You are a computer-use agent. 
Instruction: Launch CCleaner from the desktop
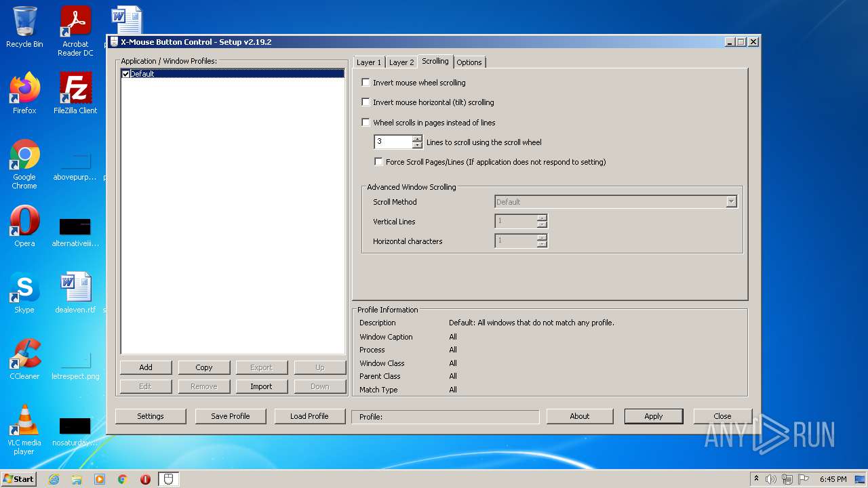(x=24, y=359)
